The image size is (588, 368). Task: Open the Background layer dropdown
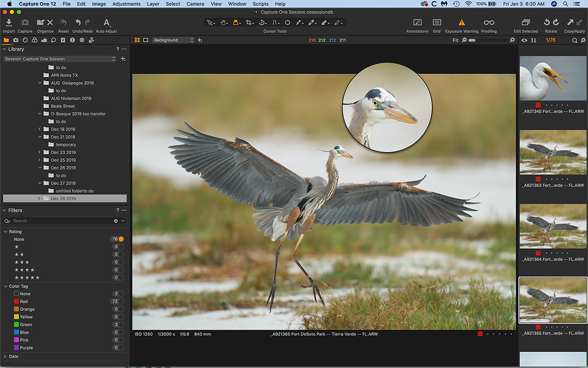click(173, 40)
